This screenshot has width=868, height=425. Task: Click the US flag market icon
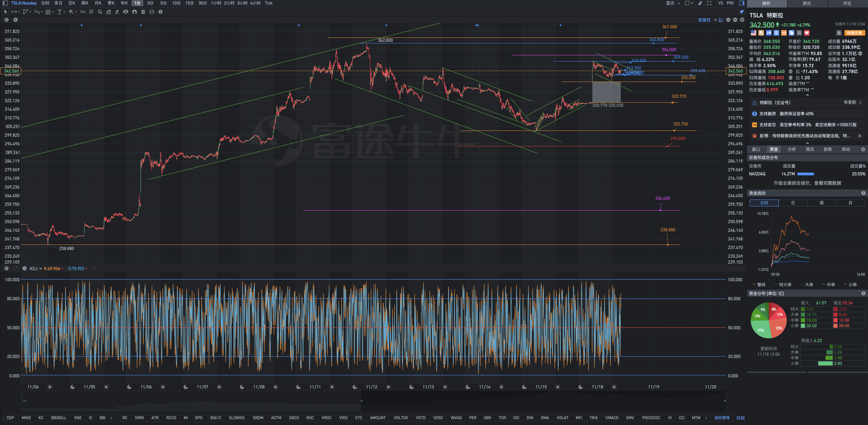click(754, 33)
